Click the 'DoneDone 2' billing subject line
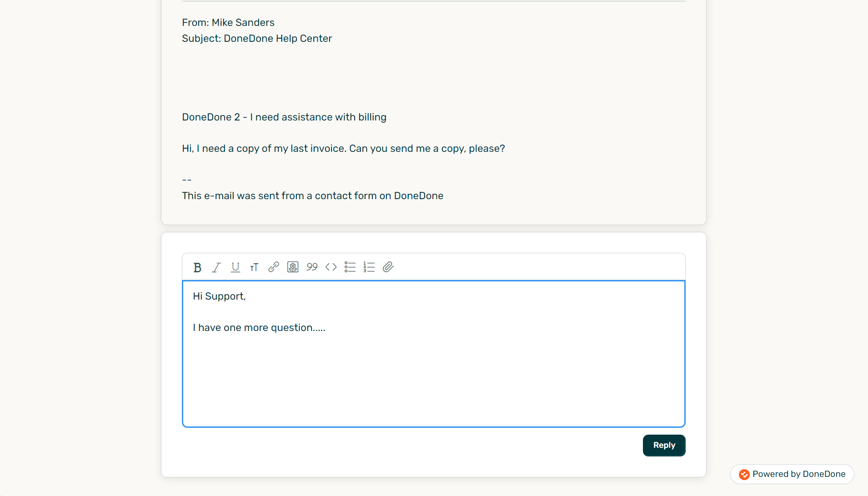Image resolution: width=868 pixels, height=496 pixels. coord(284,117)
